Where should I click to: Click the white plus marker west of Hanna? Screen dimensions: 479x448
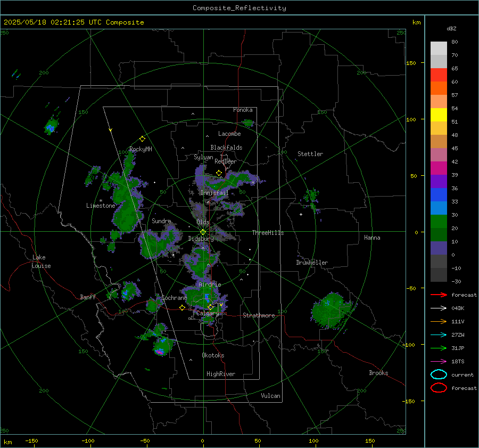coord(301,214)
